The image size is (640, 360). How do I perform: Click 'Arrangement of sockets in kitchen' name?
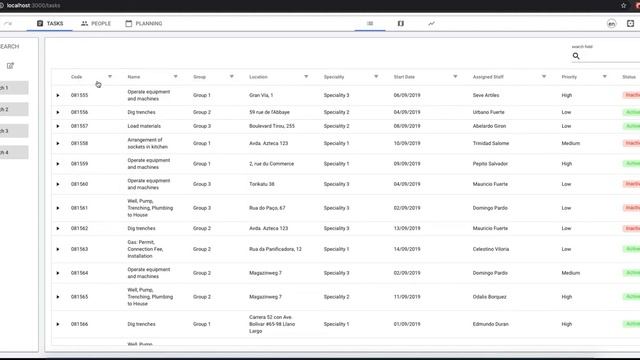(x=147, y=143)
